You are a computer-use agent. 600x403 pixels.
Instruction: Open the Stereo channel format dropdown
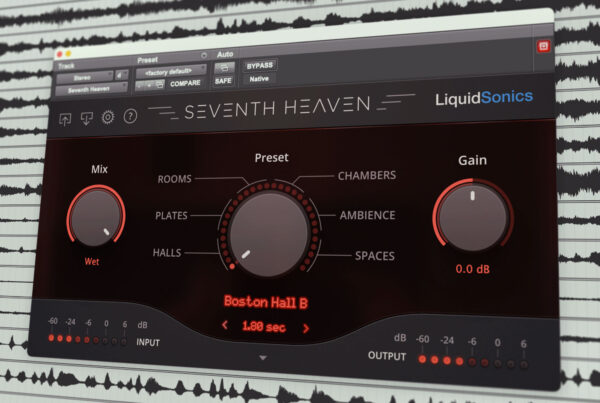pos(85,77)
